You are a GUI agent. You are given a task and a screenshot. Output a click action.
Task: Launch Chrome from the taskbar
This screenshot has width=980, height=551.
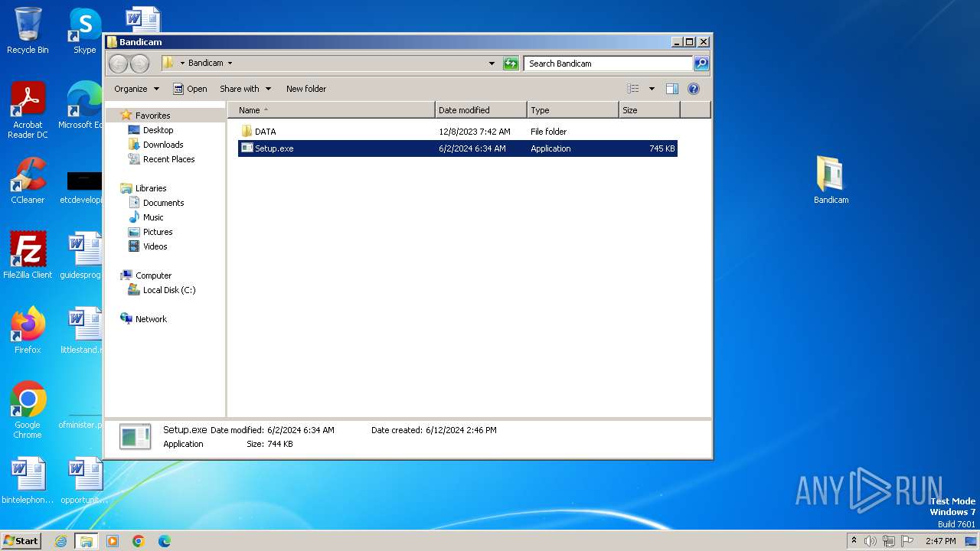[139, 541]
